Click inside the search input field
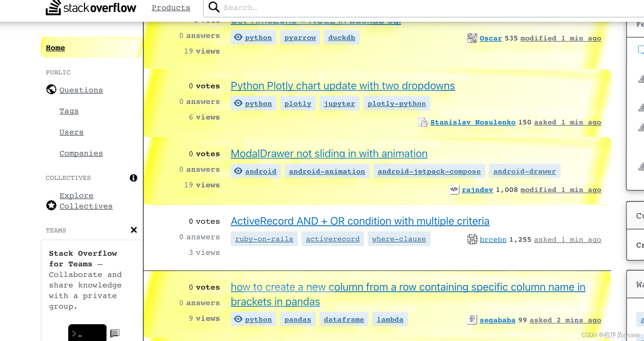Screen dimensions: 644x341 pyautogui.click(x=311, y=7)
